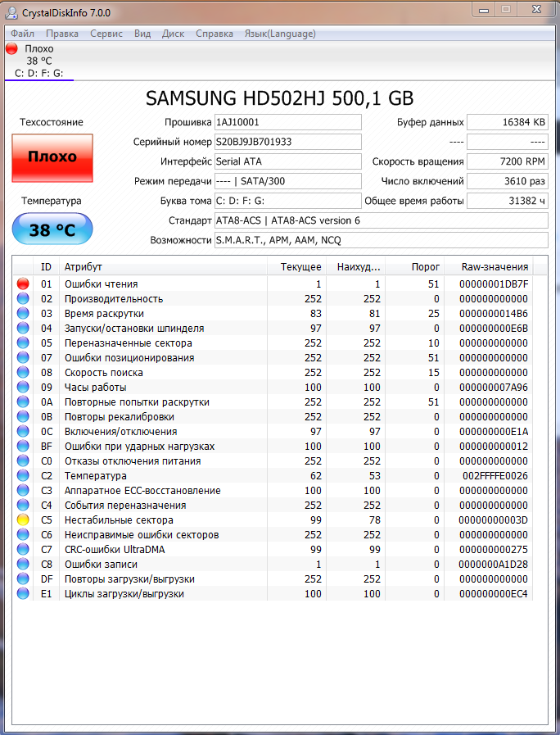This screenshot has height=735, width=560.
Task: Click status icon of Ошибки записи row
Action: (x=23, y=565)
